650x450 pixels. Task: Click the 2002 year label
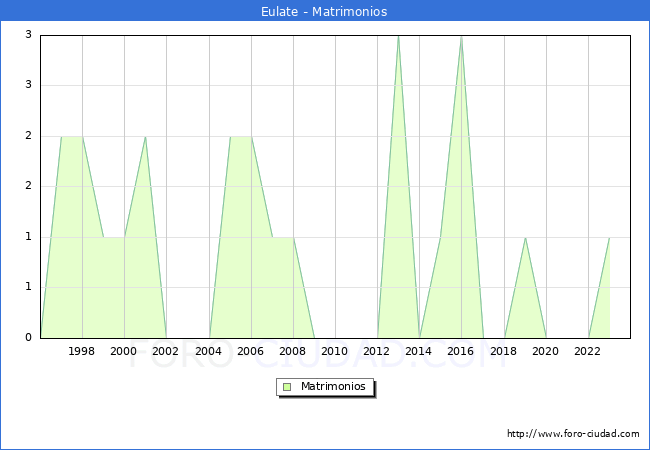pos(166,351)
